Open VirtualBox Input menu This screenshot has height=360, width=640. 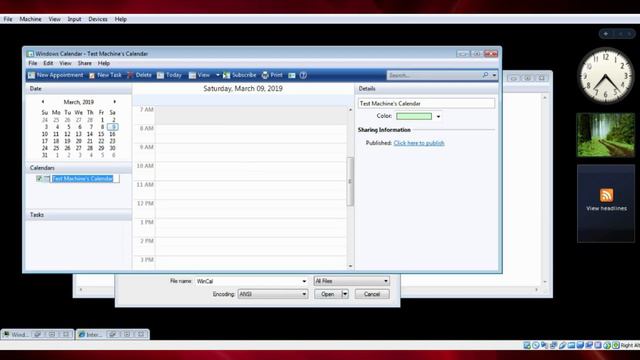74,19
